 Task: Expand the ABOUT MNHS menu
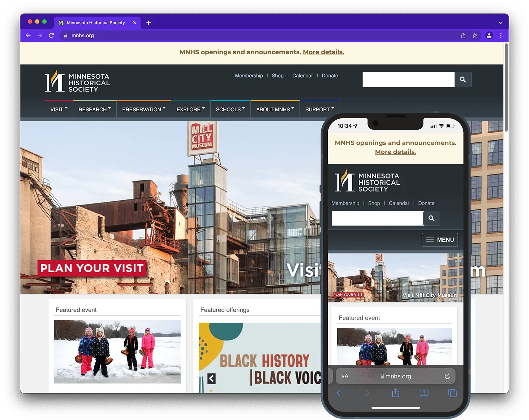click(275, 109)
